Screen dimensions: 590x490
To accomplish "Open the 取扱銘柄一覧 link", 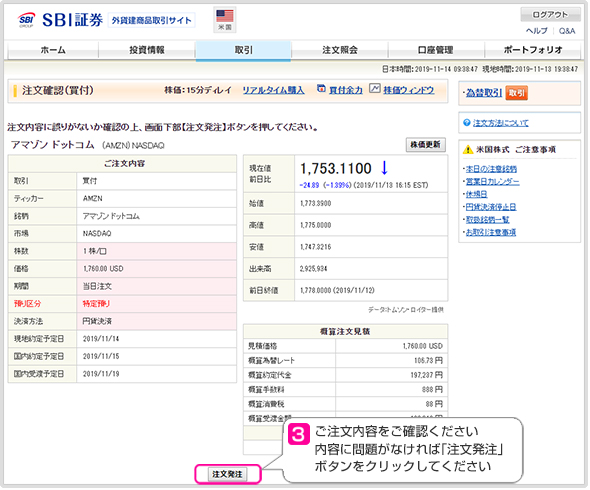I will pyautogui.click(x=487, y=219).
